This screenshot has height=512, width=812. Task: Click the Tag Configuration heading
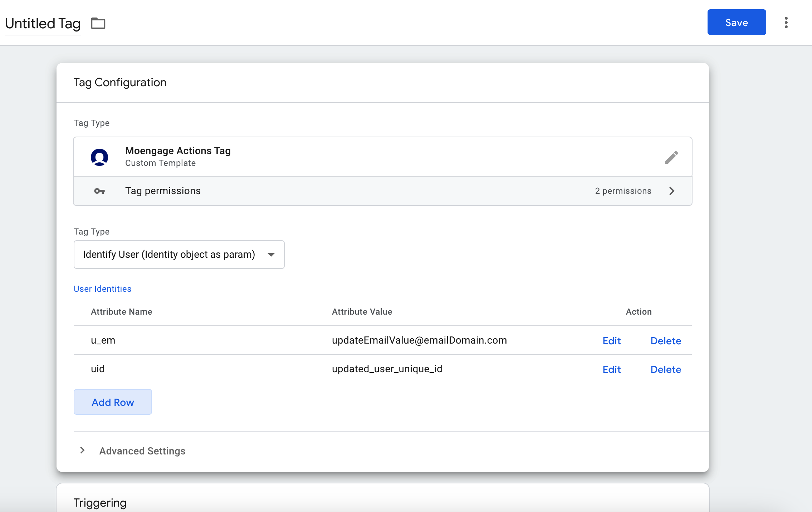[x=120, y=83]
